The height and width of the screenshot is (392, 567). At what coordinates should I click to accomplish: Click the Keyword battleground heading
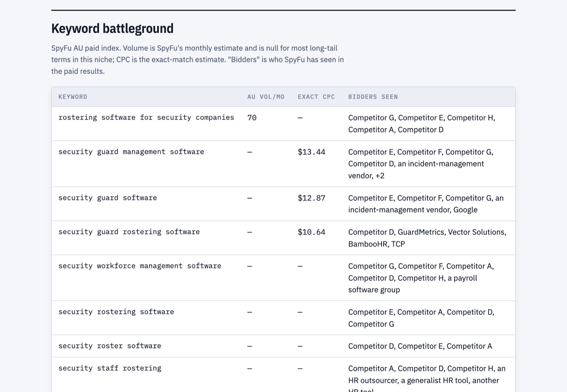112,28
